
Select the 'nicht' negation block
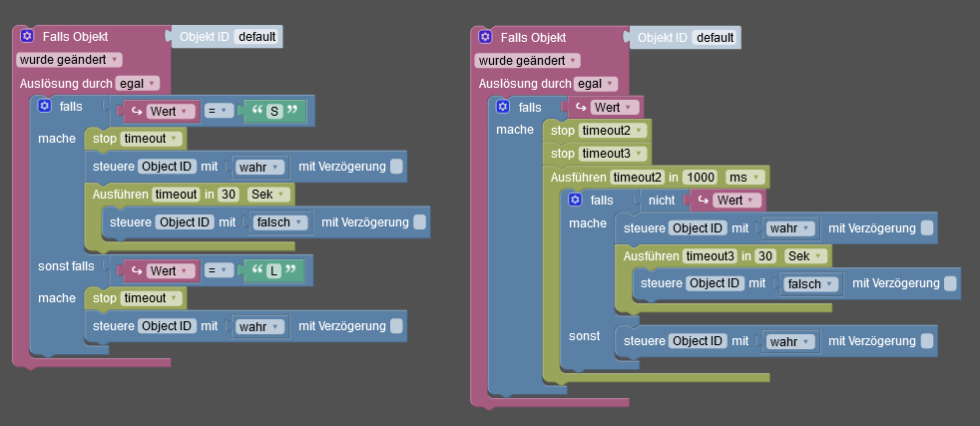pyautogui.click(x=662, y=201)
